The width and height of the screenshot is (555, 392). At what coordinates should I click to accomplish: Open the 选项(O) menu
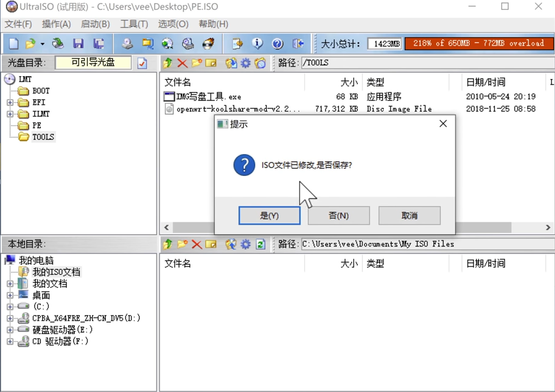[173, 24]
